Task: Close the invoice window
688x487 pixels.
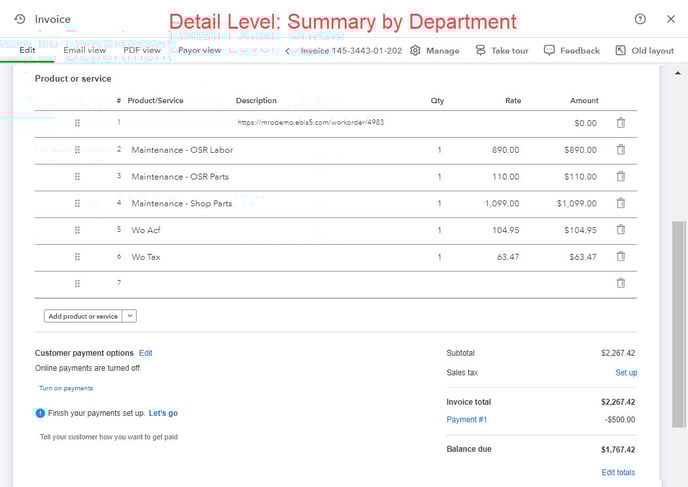Action: click(x=671, y=19)
